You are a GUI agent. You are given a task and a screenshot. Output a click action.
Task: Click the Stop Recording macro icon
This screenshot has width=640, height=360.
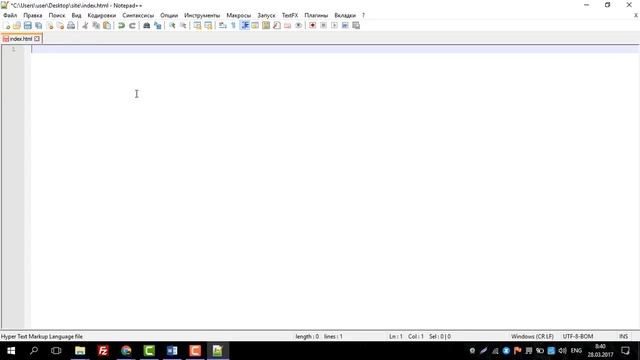pos(323,25)
